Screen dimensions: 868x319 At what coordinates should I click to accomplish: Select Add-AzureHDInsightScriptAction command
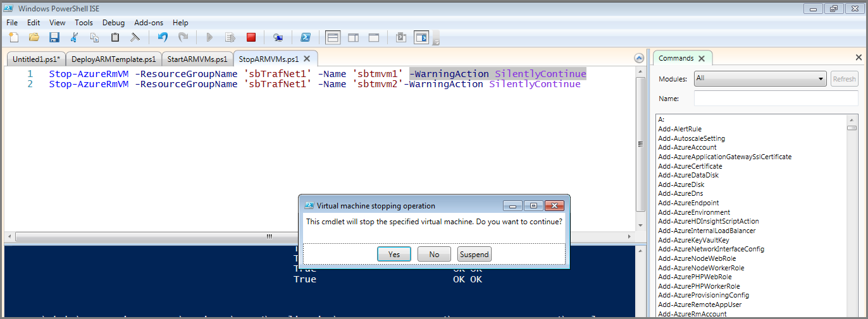709,221
